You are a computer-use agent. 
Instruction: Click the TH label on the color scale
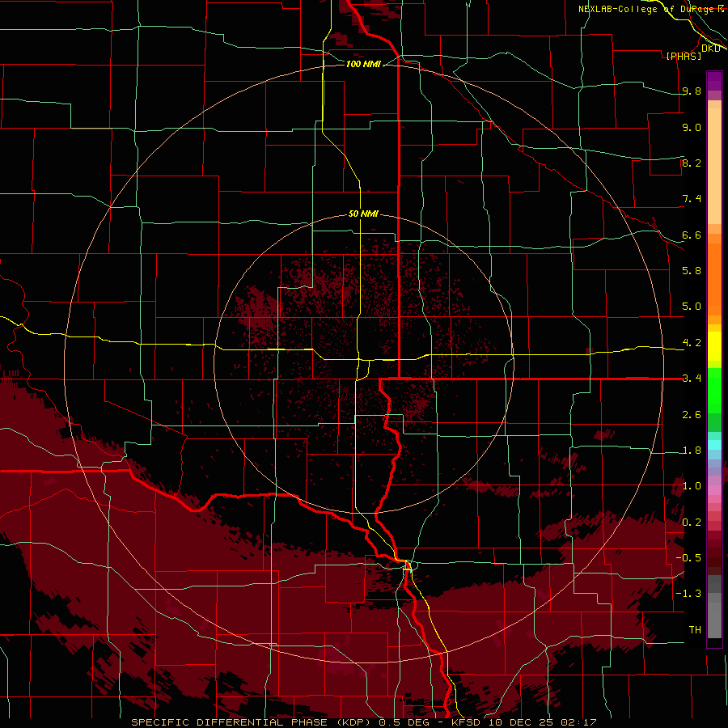(695, 629)
